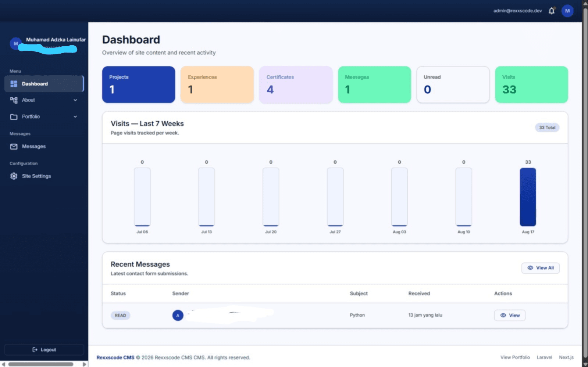Open the user avatar in top bar
Screen dimensions: 588x367
coord(567,11)
